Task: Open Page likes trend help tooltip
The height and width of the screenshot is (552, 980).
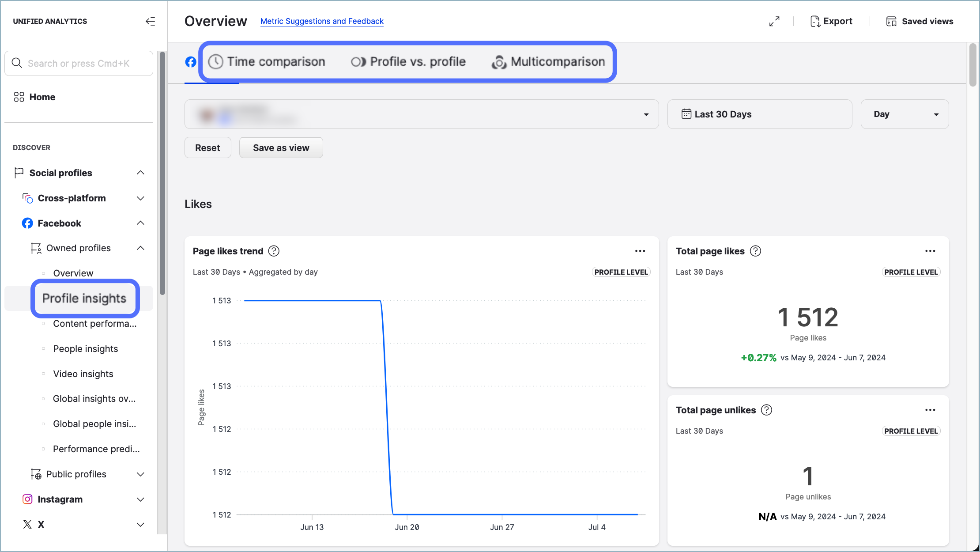Action: (274, 251)
